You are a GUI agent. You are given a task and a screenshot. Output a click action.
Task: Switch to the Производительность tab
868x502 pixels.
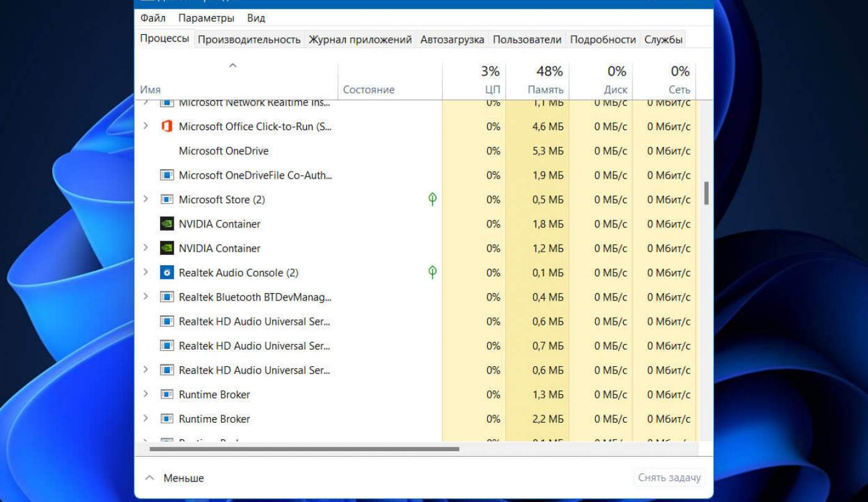249,40
